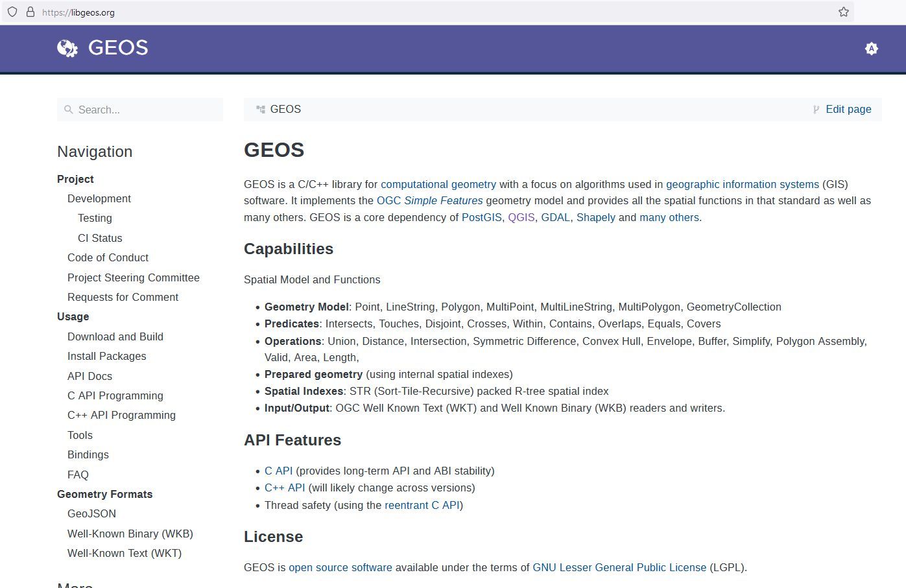Click the API Features heading
Viewport: 906px width, 588px height.
[x=292, y=440]
